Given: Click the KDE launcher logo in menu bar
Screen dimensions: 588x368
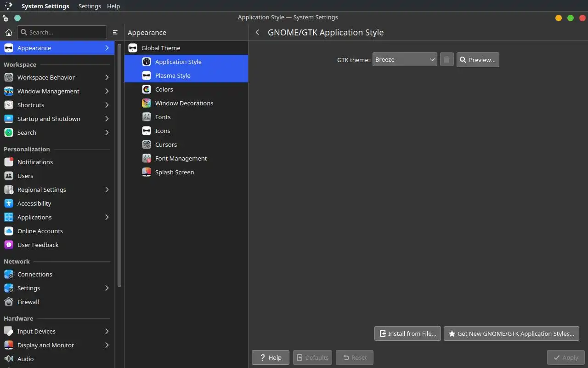Looking at the screenshot, I should pyautogui.click(x=8, y=6).
